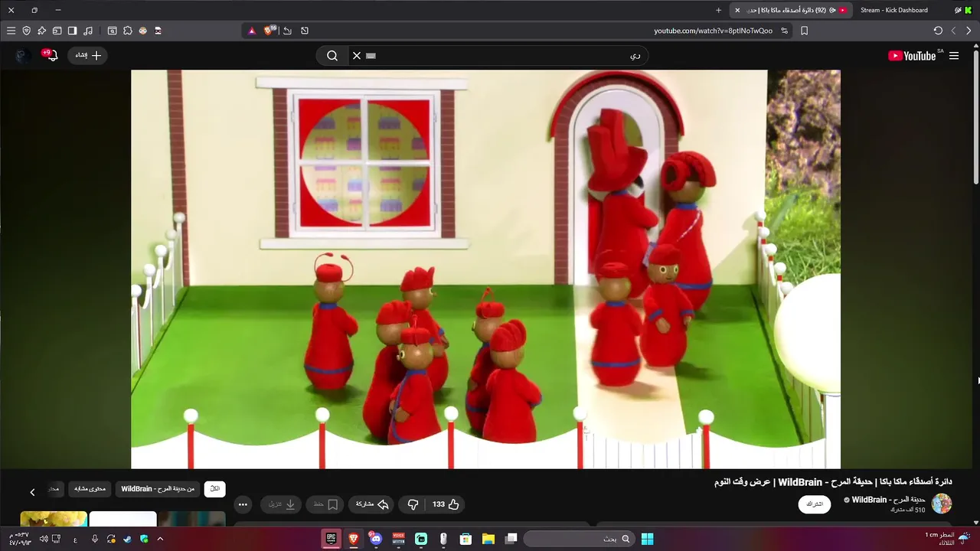Clear the YouTube search box
Screen dimensions: 980x551
(x=356, y=55)
